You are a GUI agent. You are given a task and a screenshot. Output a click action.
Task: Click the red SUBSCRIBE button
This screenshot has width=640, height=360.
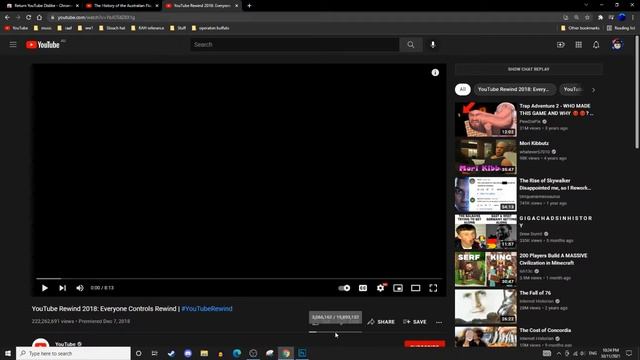click(424, 344)
